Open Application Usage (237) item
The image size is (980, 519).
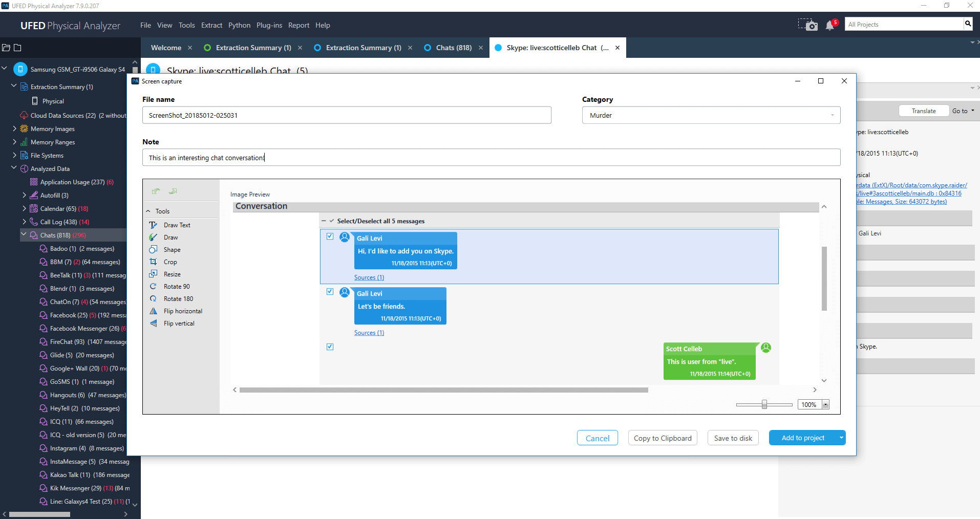click(72, 182)
